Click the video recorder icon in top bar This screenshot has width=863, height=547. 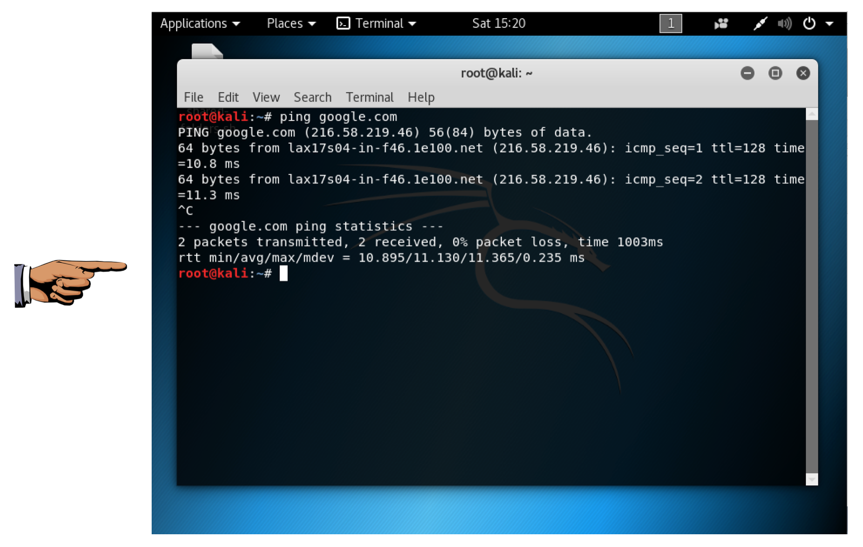click(x=721, y=24)
